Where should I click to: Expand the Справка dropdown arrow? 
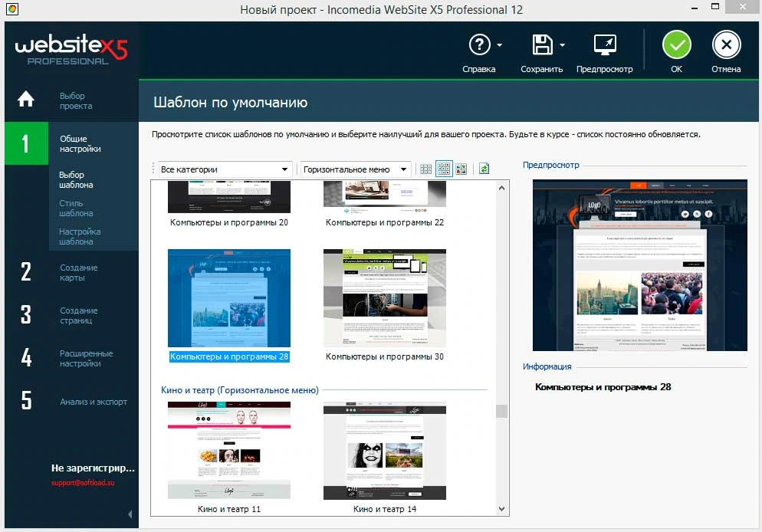(x=500, y=45)
